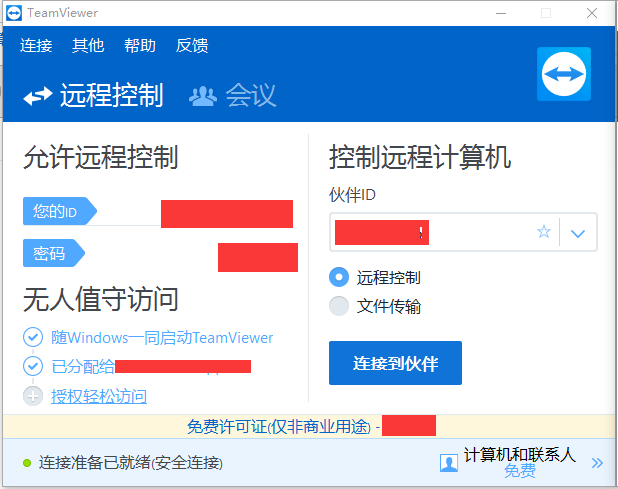
Task: Click the 免费许可证(仅非商业用途) banner link
Action: pyautogui.click(x=279, y=427)
